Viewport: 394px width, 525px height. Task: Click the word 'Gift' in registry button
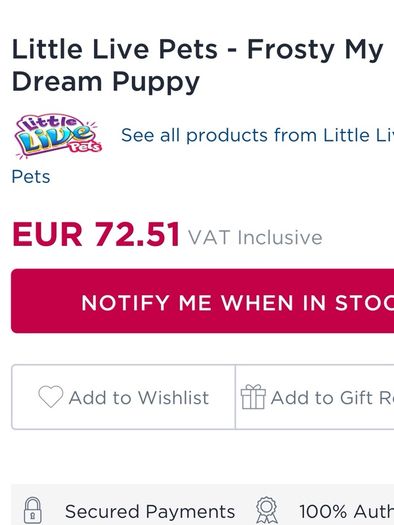(356, 398)
